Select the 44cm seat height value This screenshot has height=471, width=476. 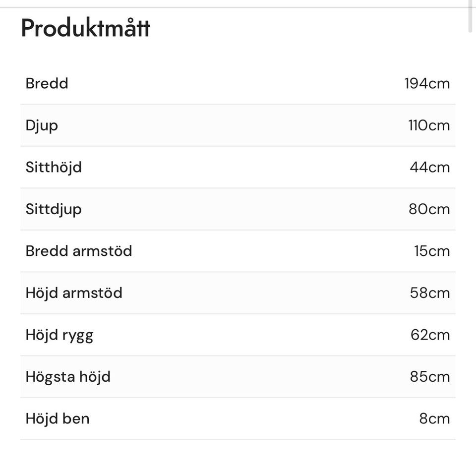429,167
